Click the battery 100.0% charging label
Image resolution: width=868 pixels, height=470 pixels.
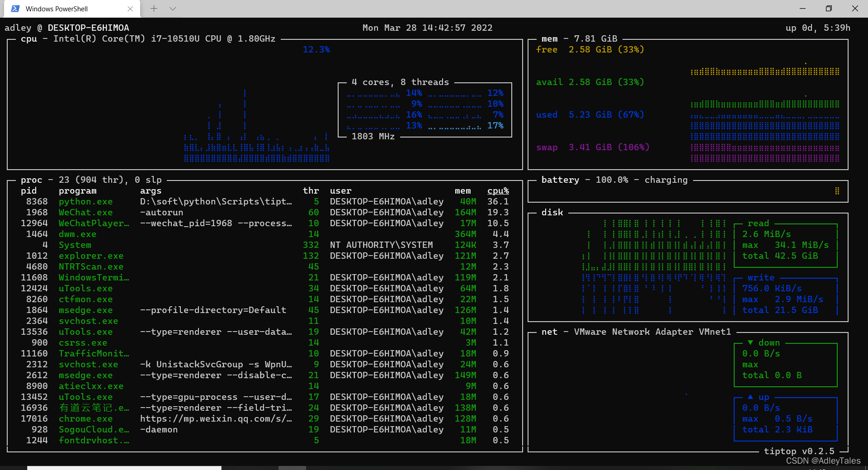point(615,180)
